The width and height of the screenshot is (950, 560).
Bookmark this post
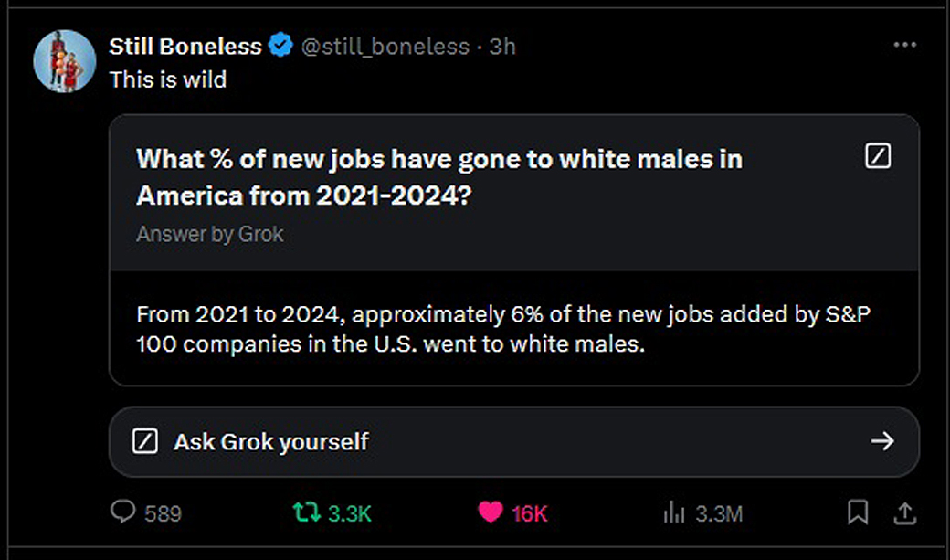tap(857, 512)
